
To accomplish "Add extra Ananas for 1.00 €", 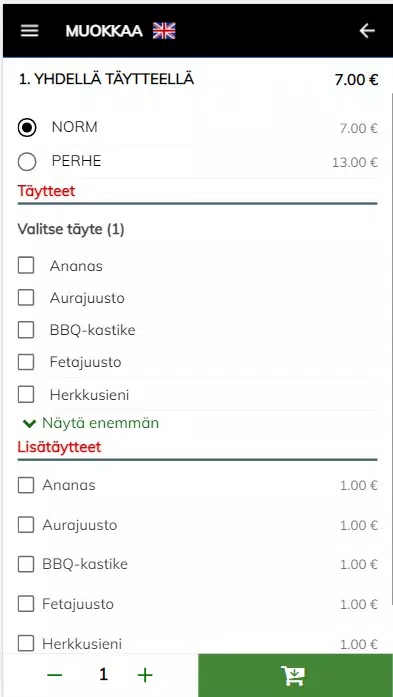I will (x=26, y=485).
